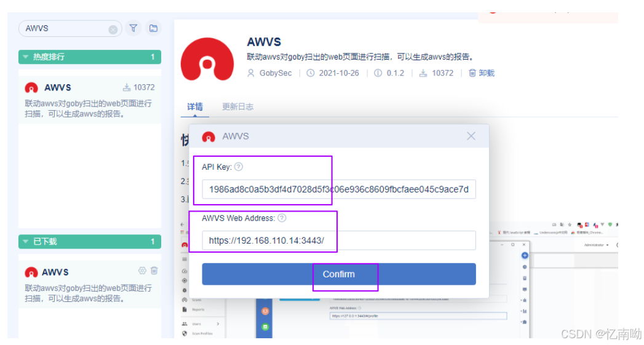
Task: Focus the API Key input field
Action: pyautogui.click(x=339, y=189)
